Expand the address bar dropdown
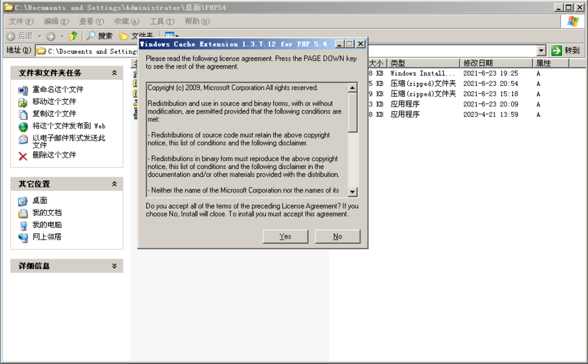 pos(542,51)
